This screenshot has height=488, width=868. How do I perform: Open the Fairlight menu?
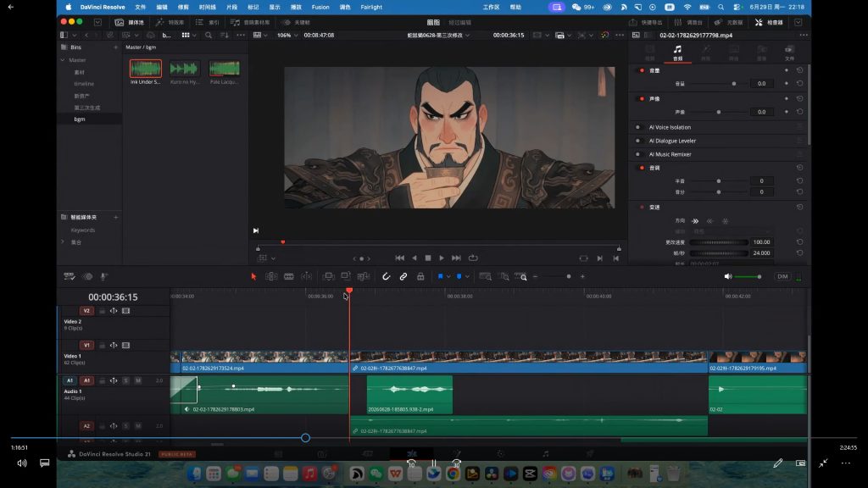[371, 7]
